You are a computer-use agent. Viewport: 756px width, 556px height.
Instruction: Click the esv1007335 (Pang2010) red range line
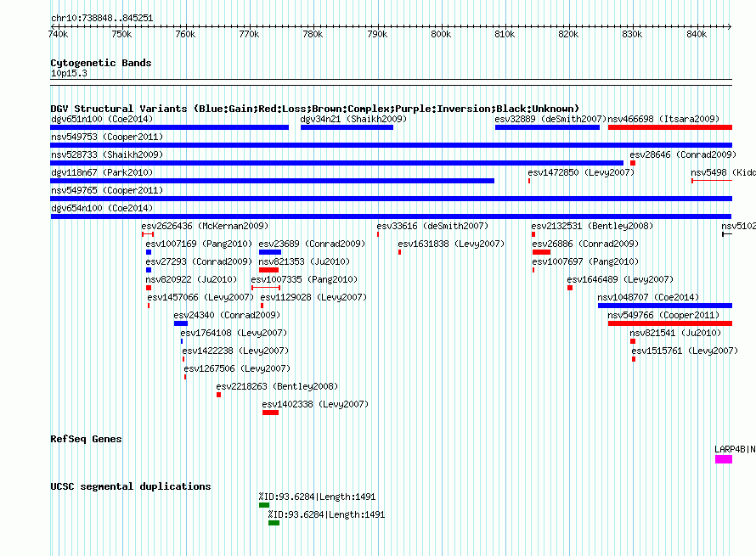tap(266, 288)
